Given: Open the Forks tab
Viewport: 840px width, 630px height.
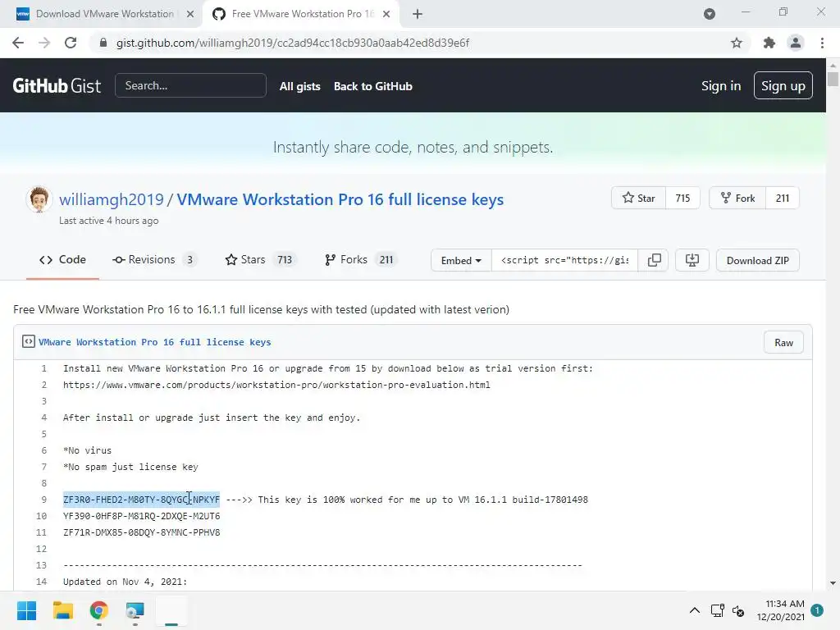Looking at the screenshot, I should coord(361,260).
